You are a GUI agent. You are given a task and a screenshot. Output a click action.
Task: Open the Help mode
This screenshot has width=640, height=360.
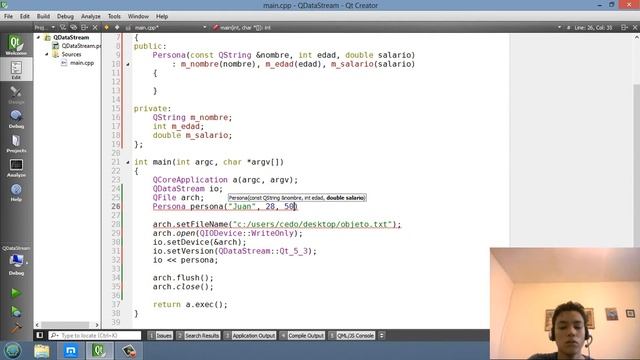[16, 192]
